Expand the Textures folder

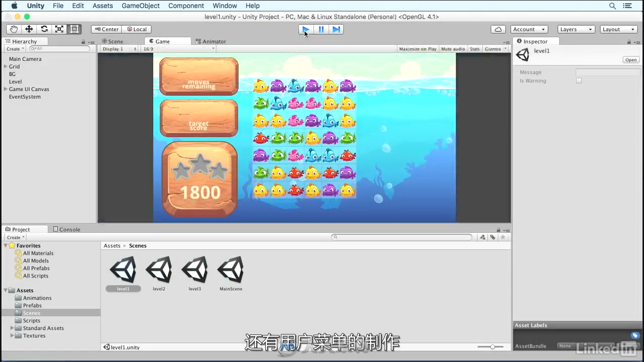coord(12,336)
